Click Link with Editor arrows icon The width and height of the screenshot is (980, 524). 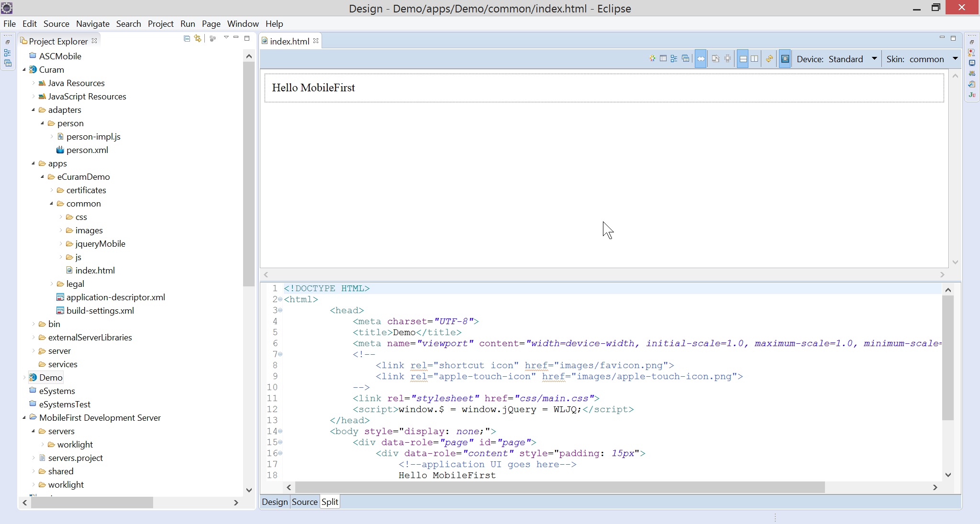pos(198,39)
